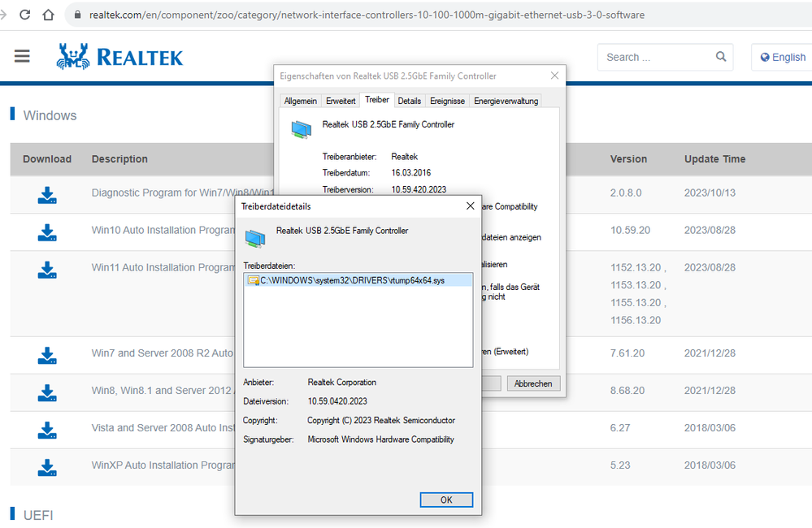This screenshot has width=812, height=528.
Task: Download Win7 and Server 2008 R2 driver
Action: 47,355
